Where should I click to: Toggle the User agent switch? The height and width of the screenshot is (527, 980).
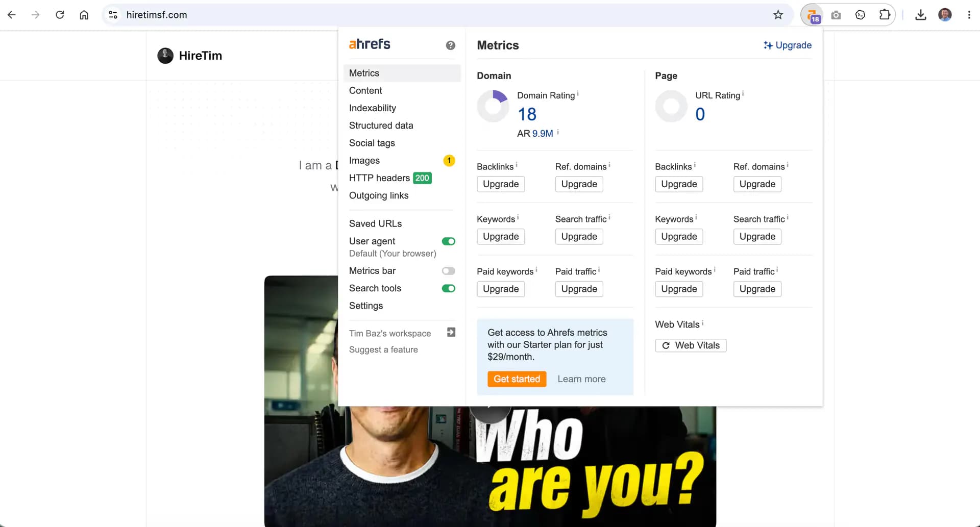pyautogui.click(x=449, y=241)
